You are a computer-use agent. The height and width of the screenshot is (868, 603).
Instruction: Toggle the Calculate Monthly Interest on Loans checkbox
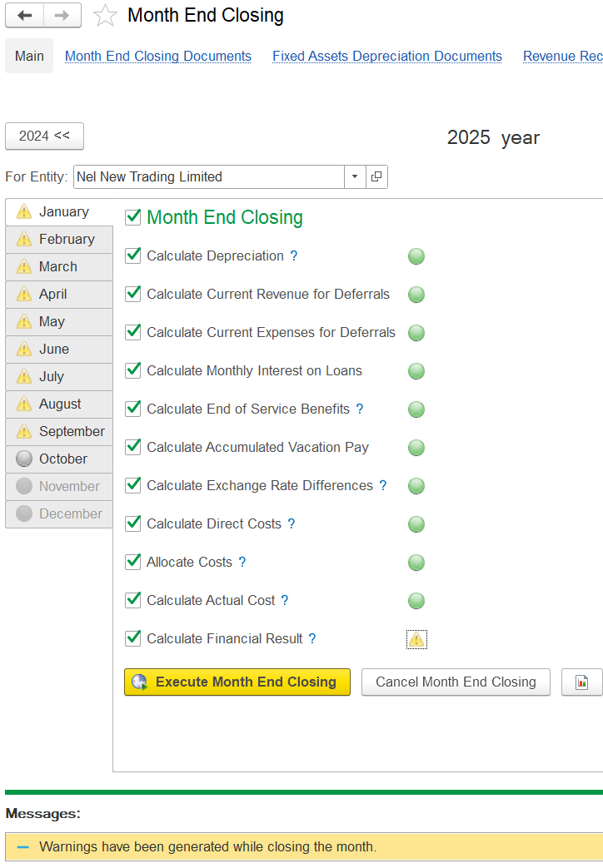pyautogui.click(x=133, y=370)
